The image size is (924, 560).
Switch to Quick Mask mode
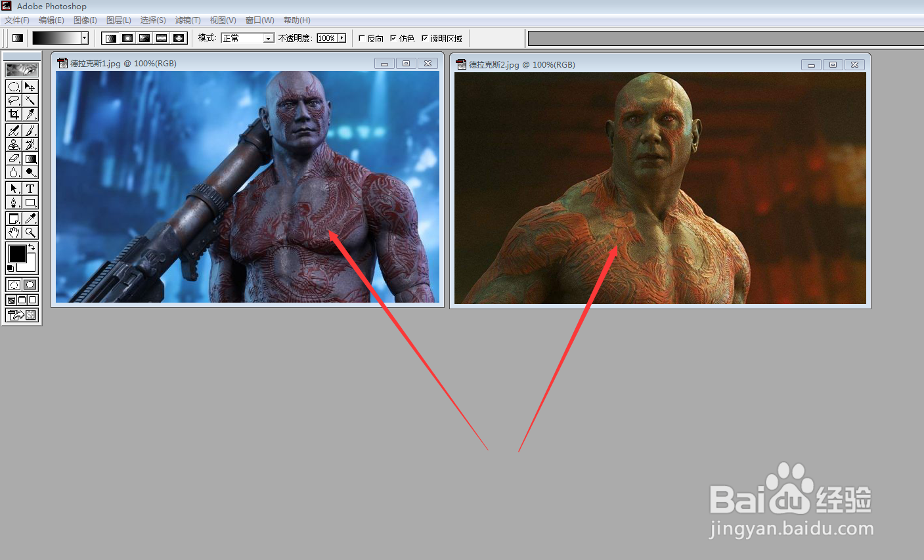coord(30,284)
